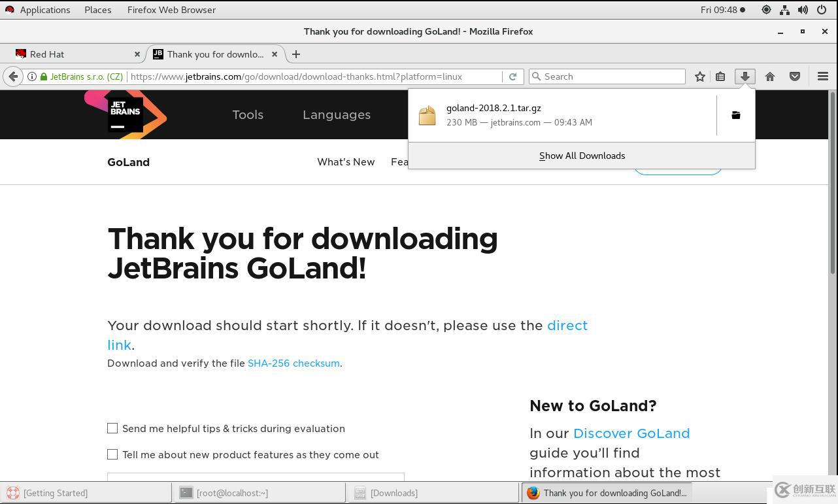The image size is (838, 504).
Task: Follow the direct link for download
Action: point(567,326)
